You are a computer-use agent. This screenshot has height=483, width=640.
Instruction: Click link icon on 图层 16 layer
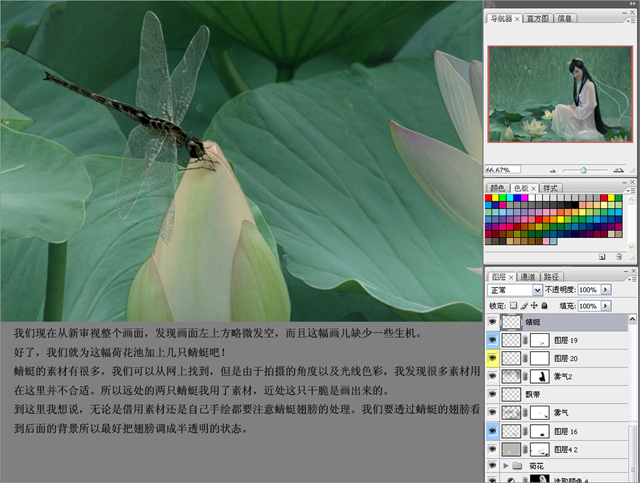tap(525, 431)
